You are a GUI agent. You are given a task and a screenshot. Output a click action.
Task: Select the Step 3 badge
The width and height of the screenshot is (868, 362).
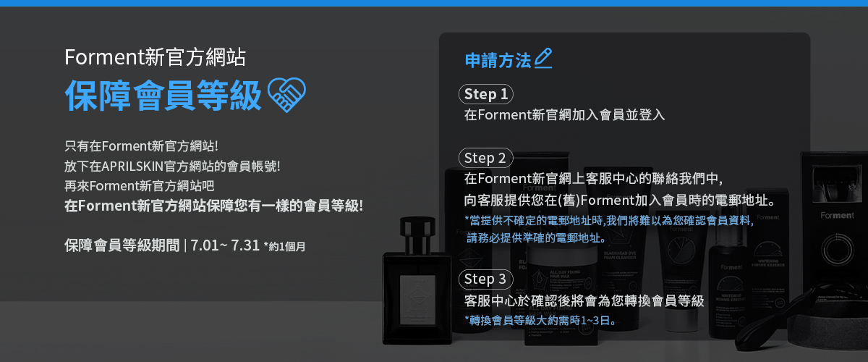(x=485, y=279)
